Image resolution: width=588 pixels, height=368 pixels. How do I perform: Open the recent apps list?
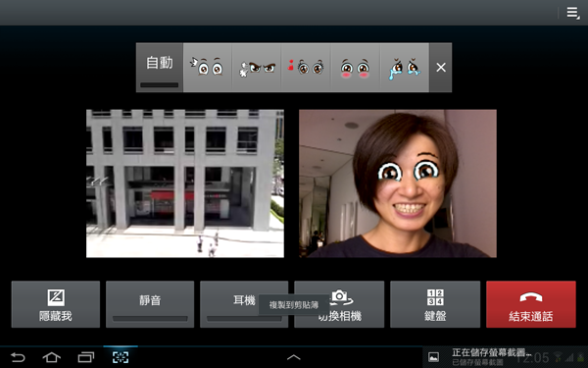pyautogui.click(x=86, y=357)
